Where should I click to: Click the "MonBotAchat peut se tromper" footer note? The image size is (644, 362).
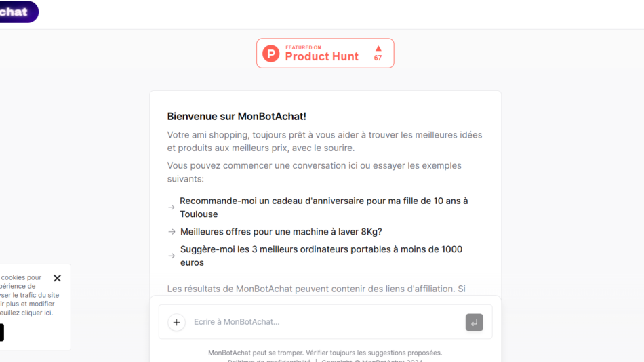325,353
